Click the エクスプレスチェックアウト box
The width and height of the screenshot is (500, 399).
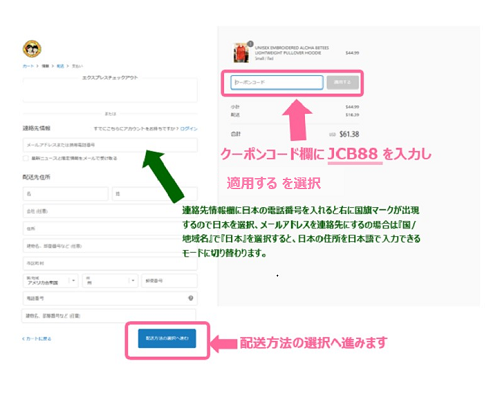[110, 90]
